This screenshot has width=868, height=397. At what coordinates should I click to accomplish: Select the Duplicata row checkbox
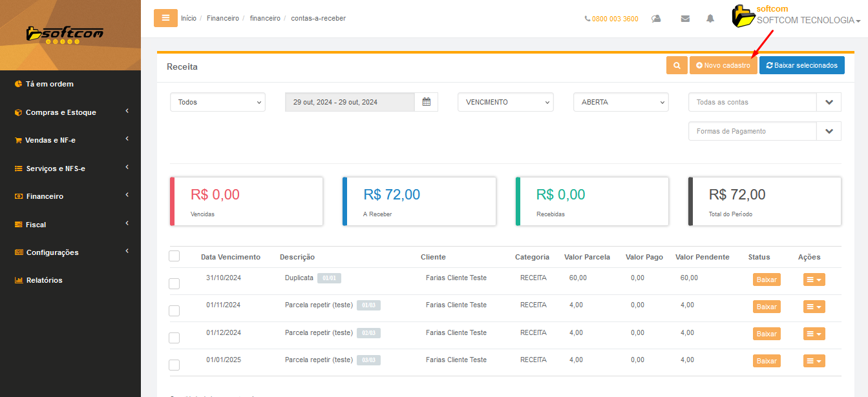[x=174, y=283]
